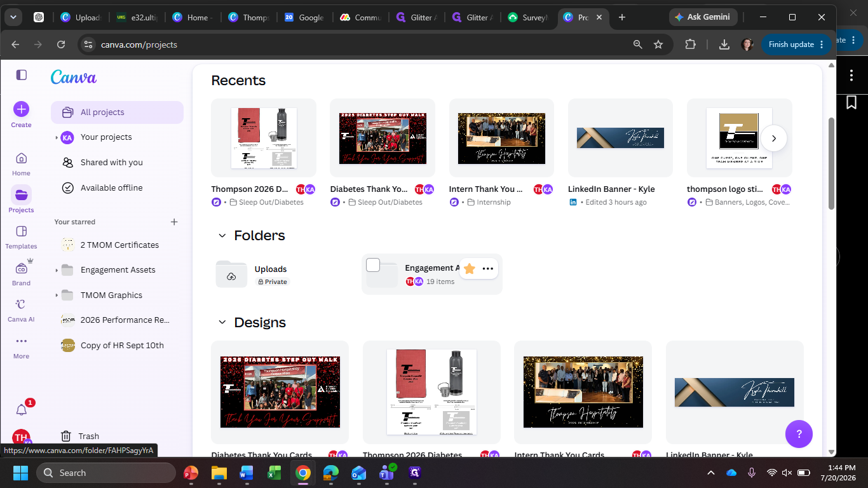Bookmark this page with the star icon
868x488 pixels.
[658, 44]
